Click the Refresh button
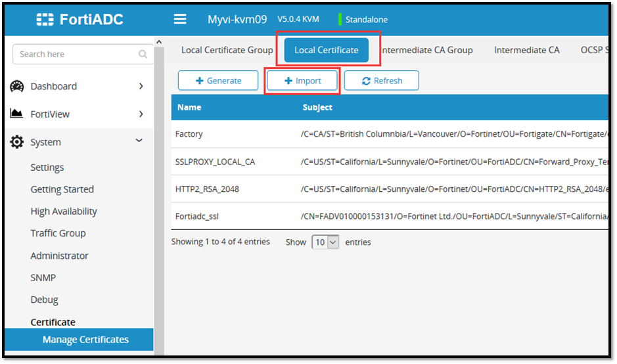The image size is (617, 364). [381, 80]
